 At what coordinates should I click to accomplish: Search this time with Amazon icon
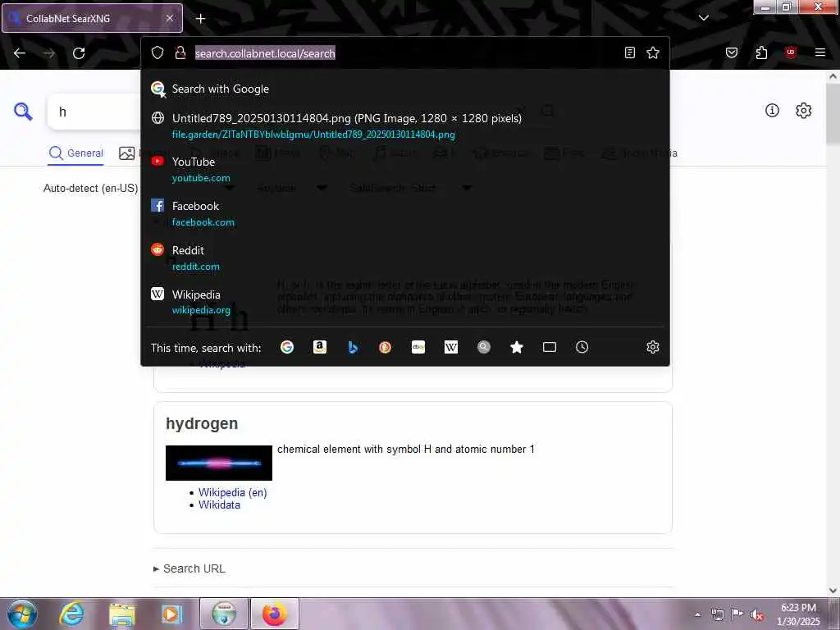point(320,347)
